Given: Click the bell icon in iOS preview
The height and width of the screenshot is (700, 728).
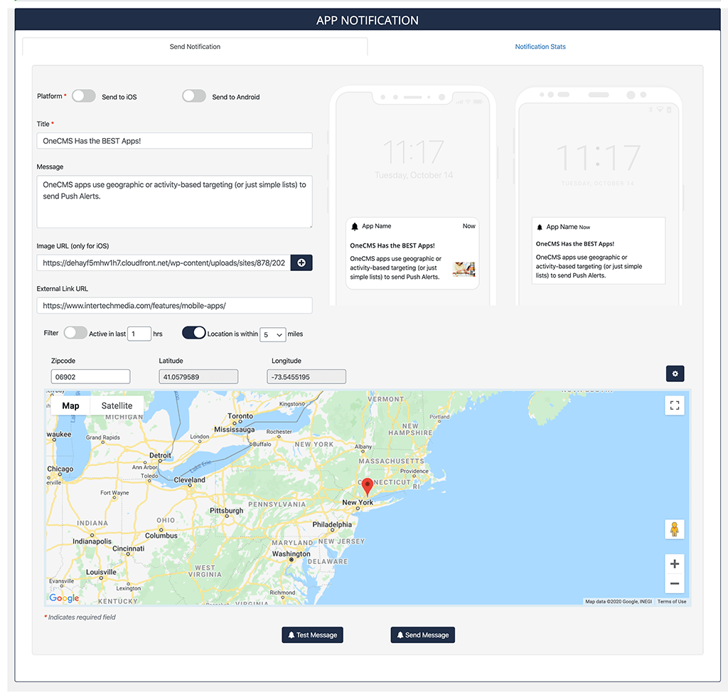Looking at the screenshot, I should tap(355, 227).
